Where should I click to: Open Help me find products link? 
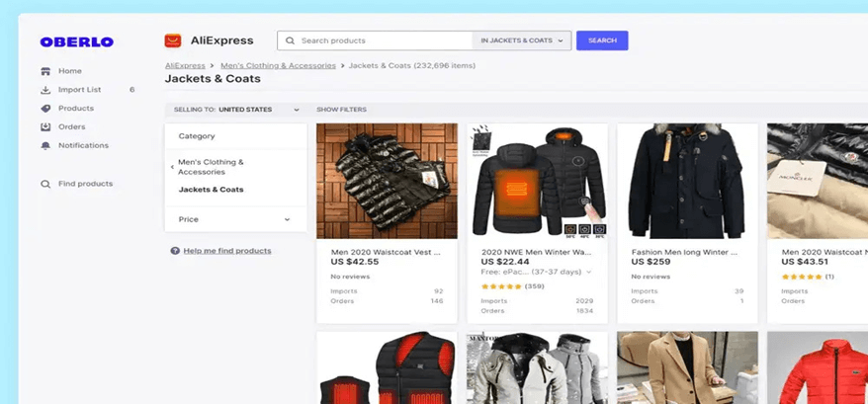[x=226, y=251]
